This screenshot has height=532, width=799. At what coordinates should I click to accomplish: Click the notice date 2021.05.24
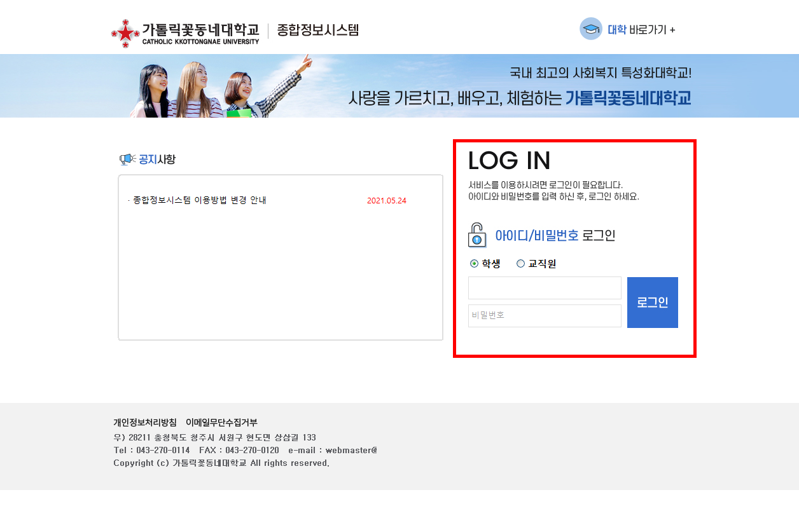386,201
